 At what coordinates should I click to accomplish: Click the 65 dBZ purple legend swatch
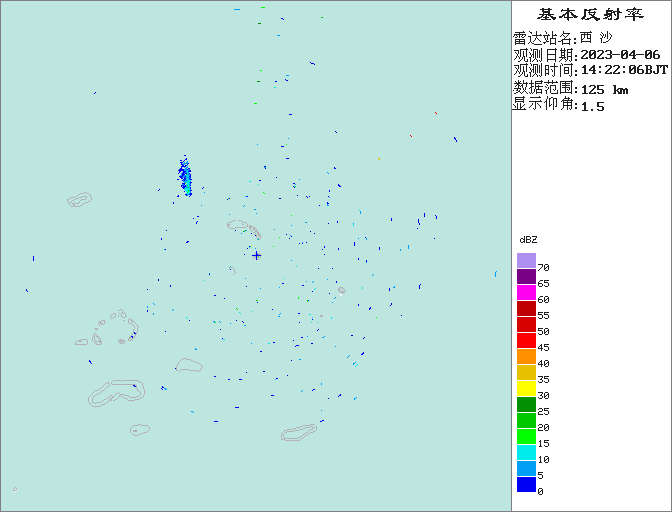point(526,276)
